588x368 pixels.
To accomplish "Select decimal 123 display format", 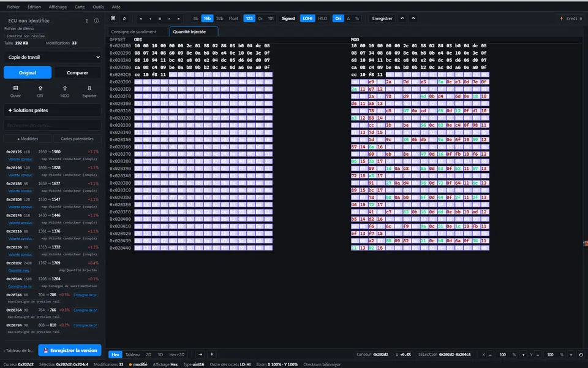I will [249, 18].
